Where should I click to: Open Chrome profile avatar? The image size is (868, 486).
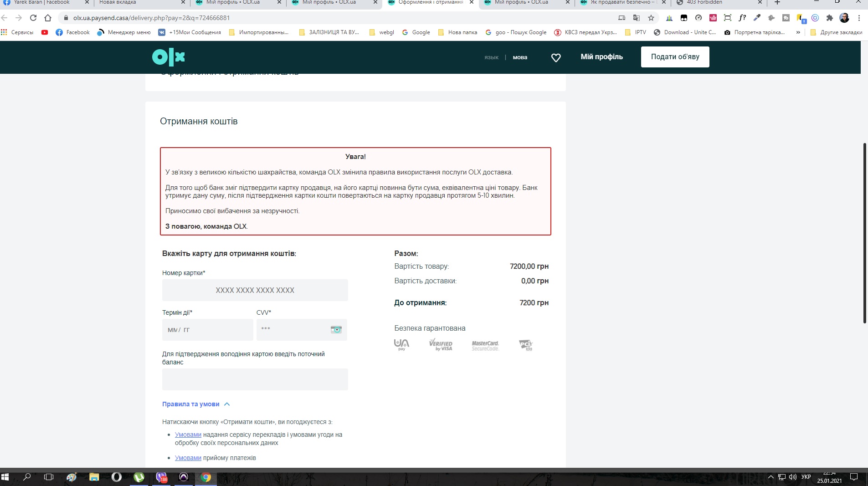[844, 18]
